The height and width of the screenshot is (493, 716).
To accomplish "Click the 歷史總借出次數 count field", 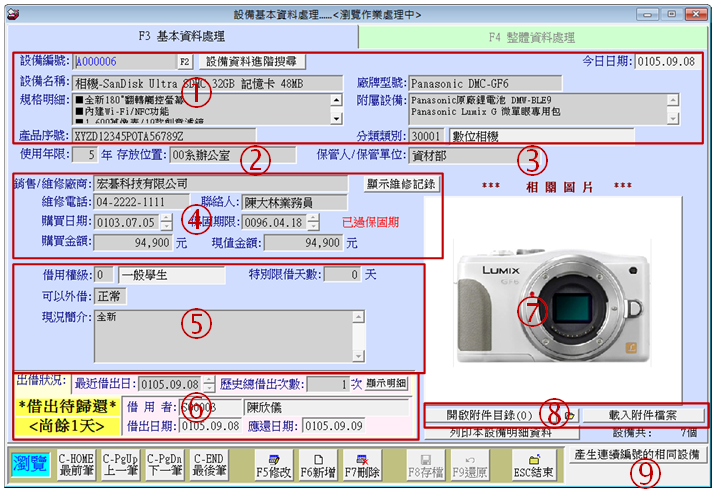I will 328,384.
